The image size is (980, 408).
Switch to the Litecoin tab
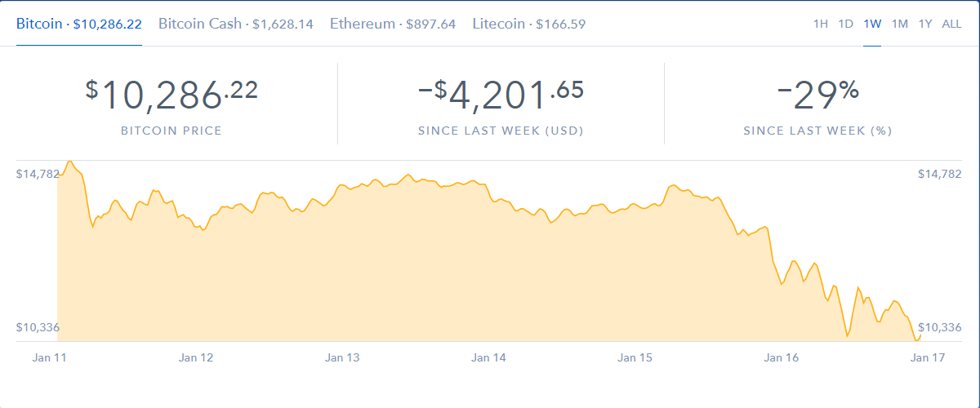[x=528, y=24]
